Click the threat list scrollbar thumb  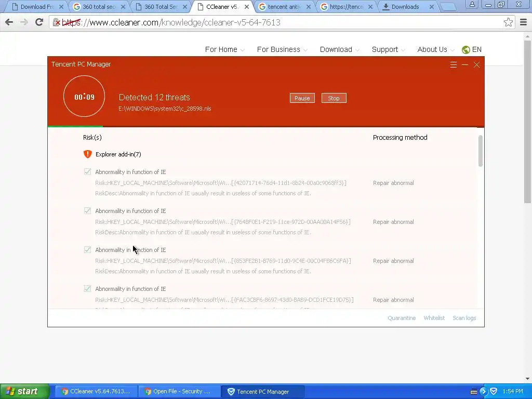coord(480,151)
